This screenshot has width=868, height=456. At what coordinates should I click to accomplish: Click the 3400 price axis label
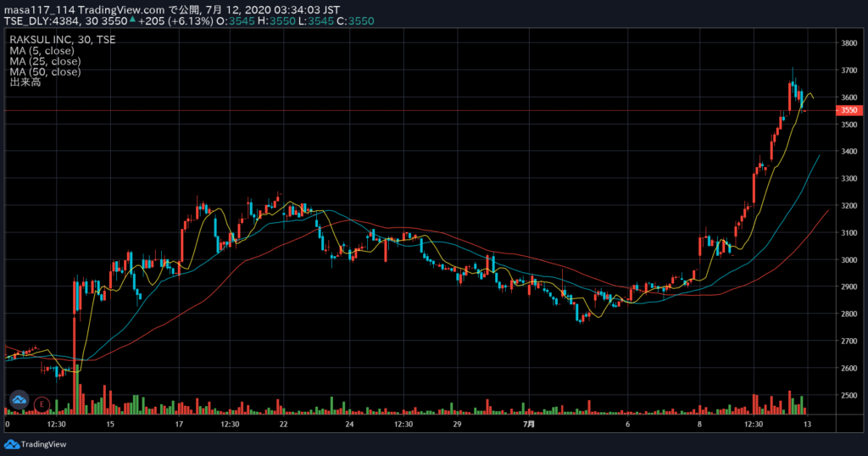(x=849, y=152)
